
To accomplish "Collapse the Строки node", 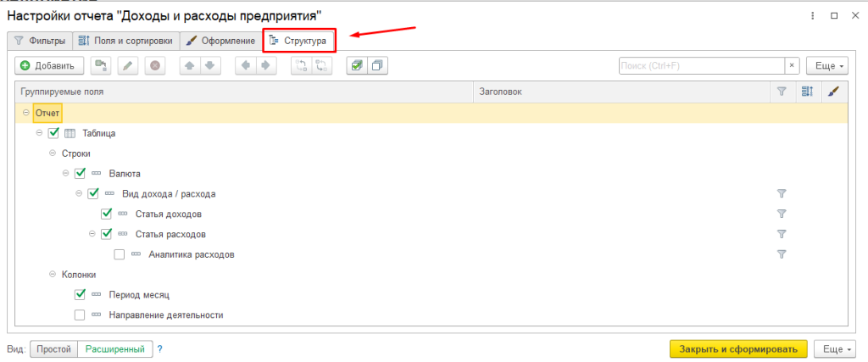I will (53, 153).
